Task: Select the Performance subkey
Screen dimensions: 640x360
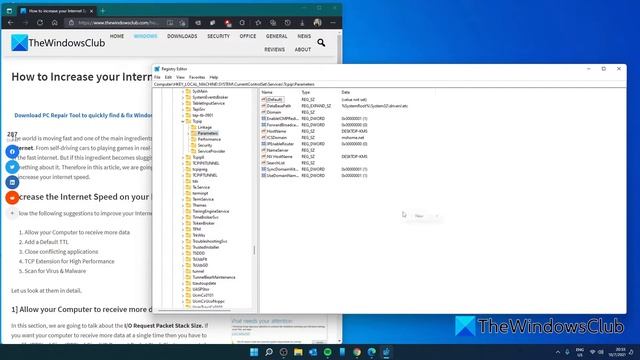Action: pos(209,139)
